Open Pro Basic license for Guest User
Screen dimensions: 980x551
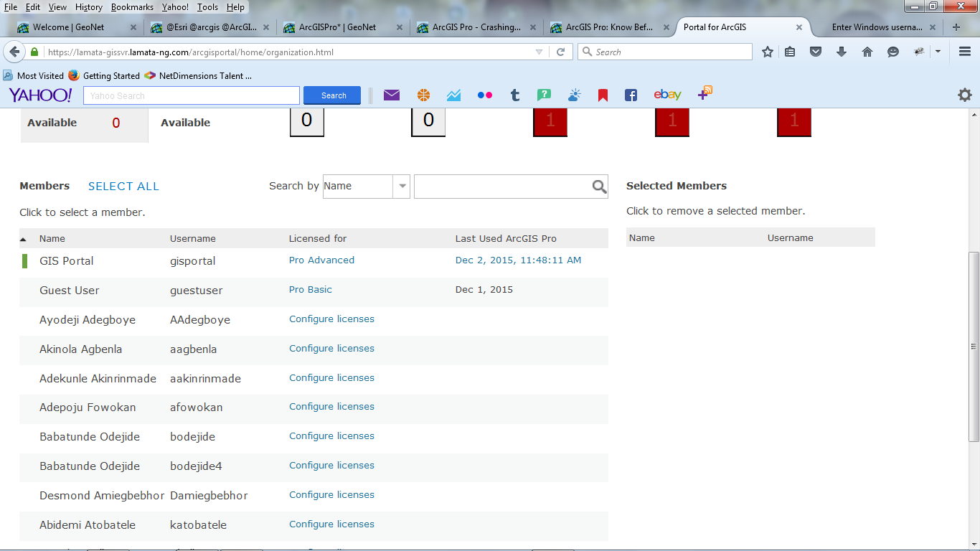coord(311,290)
